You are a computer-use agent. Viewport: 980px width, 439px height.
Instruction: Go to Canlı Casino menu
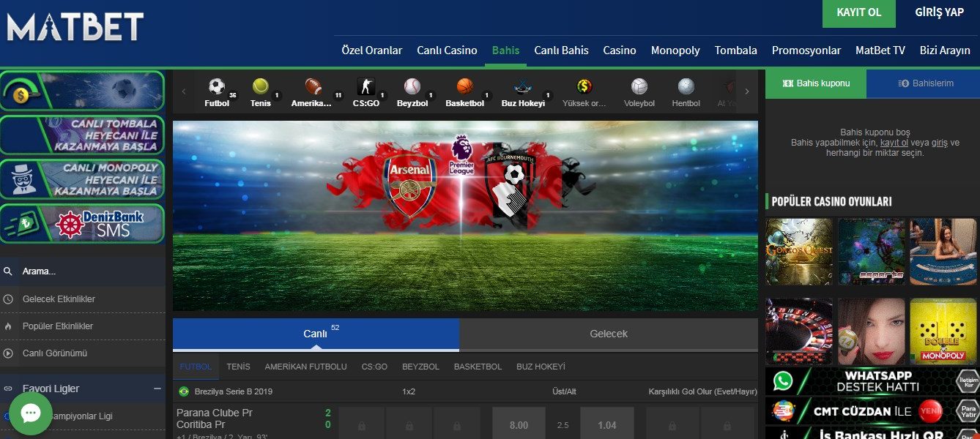448,50
